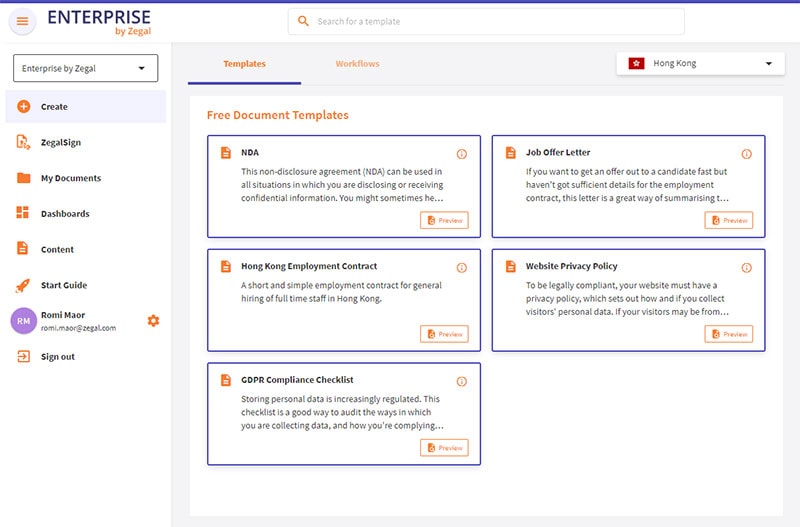Click the Hong Kong flag icon
Screen dimensions: 800x527
point(636,63)
